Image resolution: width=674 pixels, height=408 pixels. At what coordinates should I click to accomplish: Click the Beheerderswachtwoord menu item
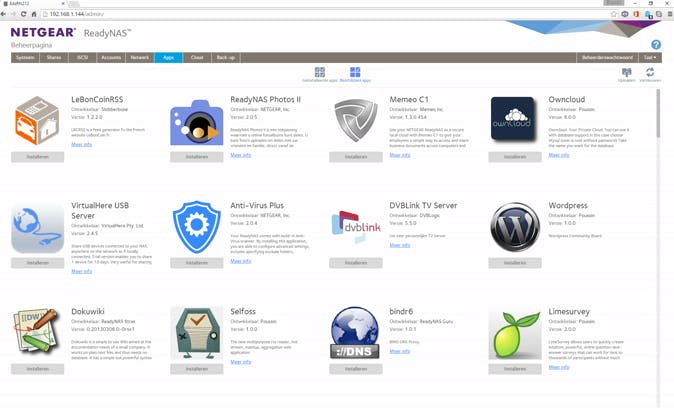pyautogui.click(x=607, y=58)
